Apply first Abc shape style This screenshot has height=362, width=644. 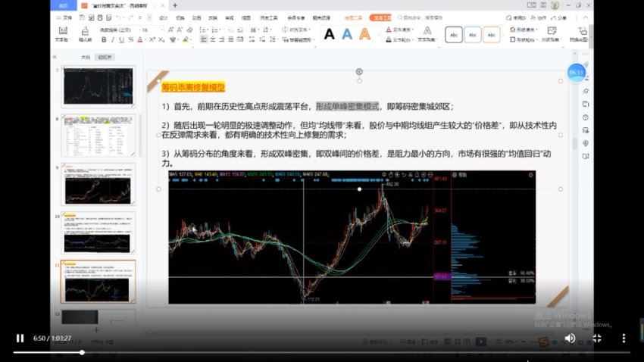454,35
